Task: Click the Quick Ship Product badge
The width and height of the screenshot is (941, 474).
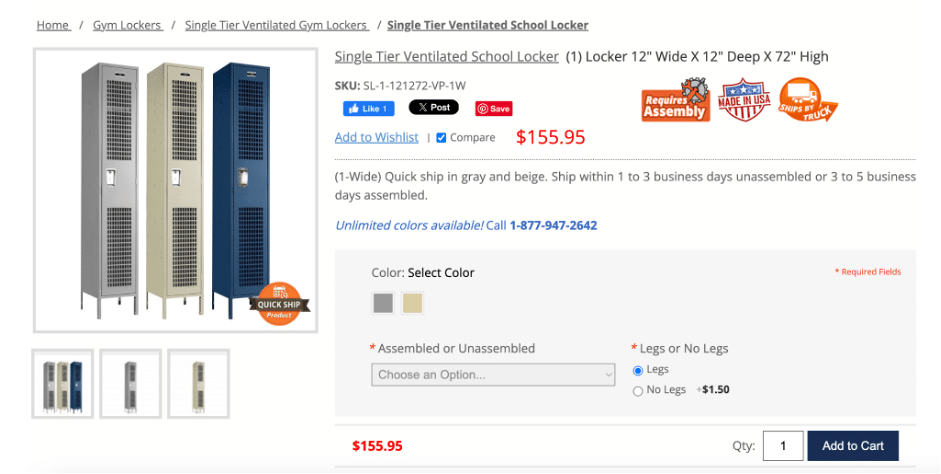Action: [x=279, y=304]
